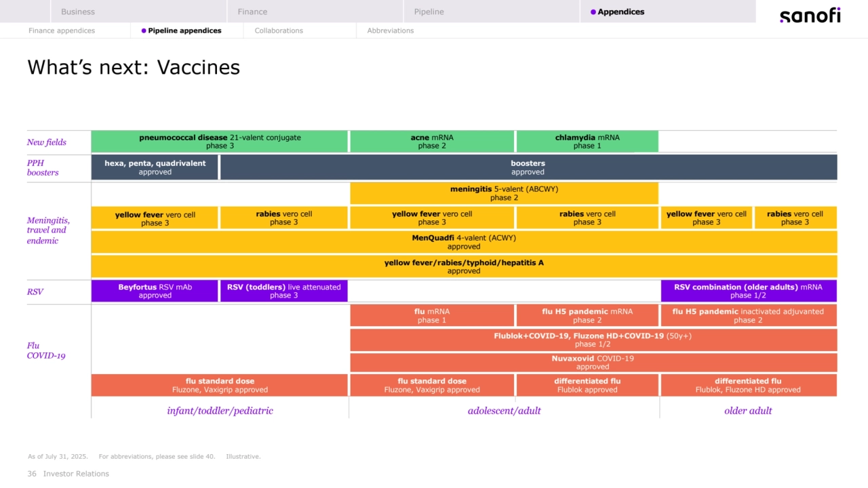Screen dimensions: 868x488
Task: Go to the Pipeline tab
Action: point(492,12)
